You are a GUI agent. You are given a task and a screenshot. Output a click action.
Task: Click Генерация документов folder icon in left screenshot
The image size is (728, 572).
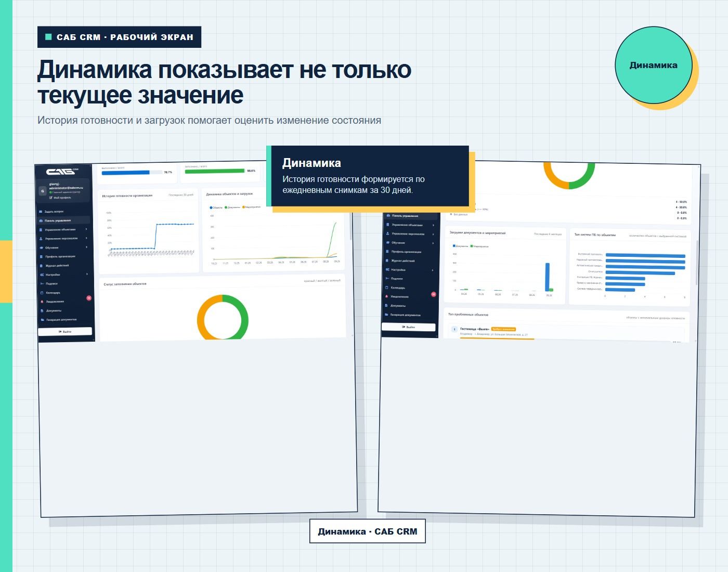pyautogui.click(x=42, y=319)
